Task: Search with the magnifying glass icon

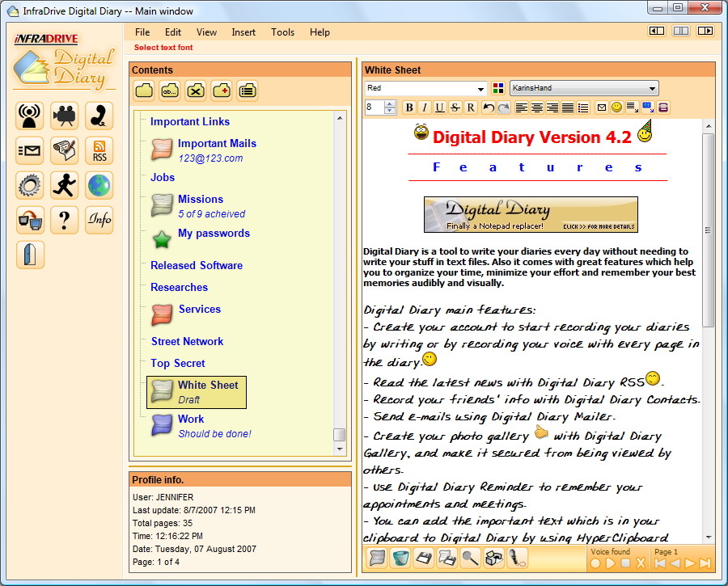Action: coord(470,558)
